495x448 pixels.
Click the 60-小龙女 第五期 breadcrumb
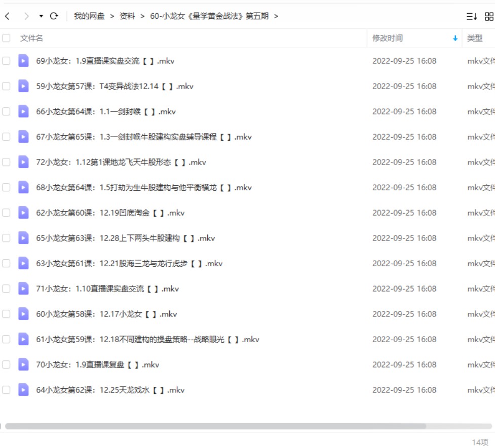point(209,16)
